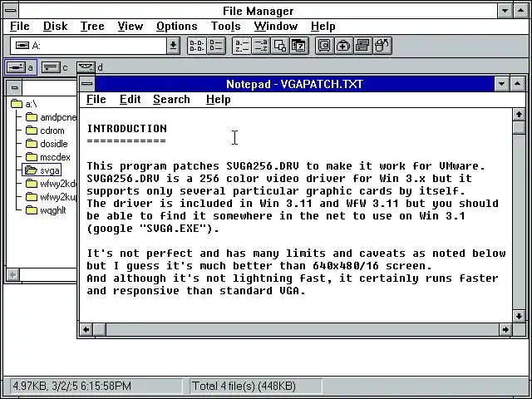Switch to drive c icon

(x=55, y=67)
